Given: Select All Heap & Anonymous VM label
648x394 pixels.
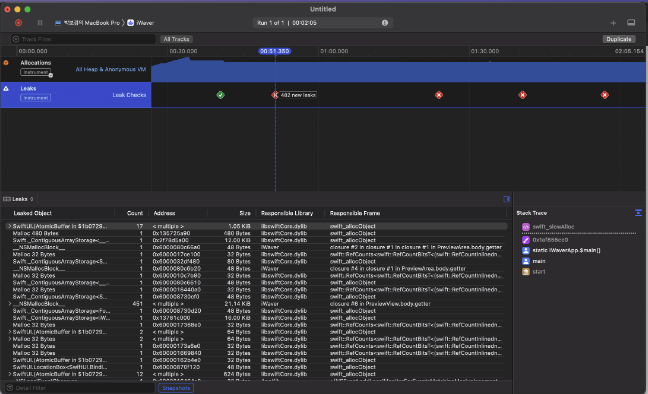Looking at the screenshot, I should click(x=111, y=69).
